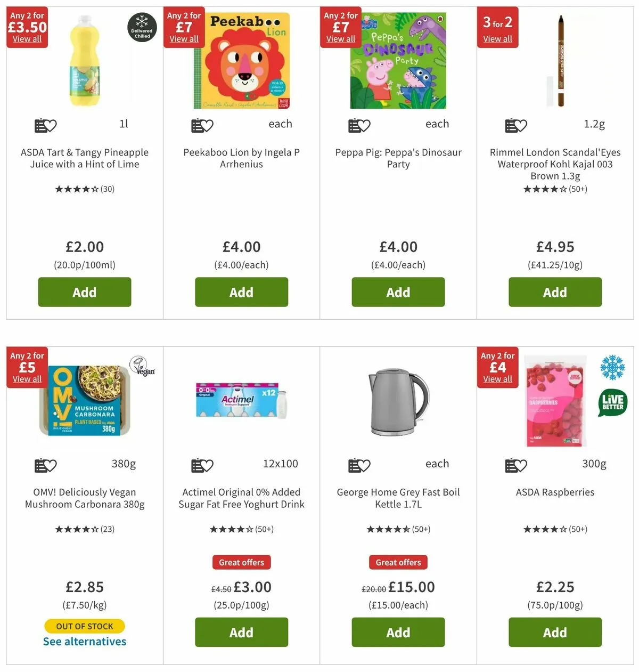
Task: Open Actimel product image
Action: (x=241, y=401)
